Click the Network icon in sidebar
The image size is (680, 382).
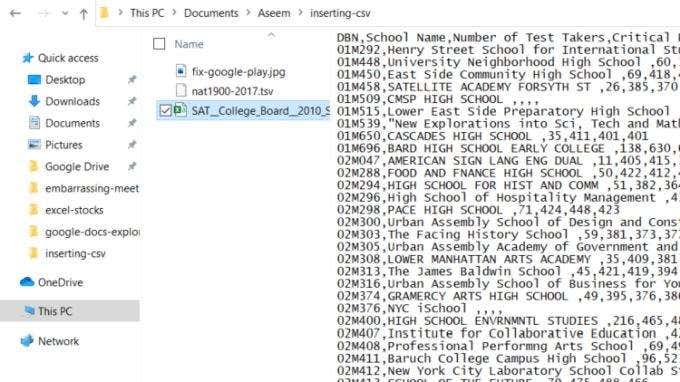27,341
